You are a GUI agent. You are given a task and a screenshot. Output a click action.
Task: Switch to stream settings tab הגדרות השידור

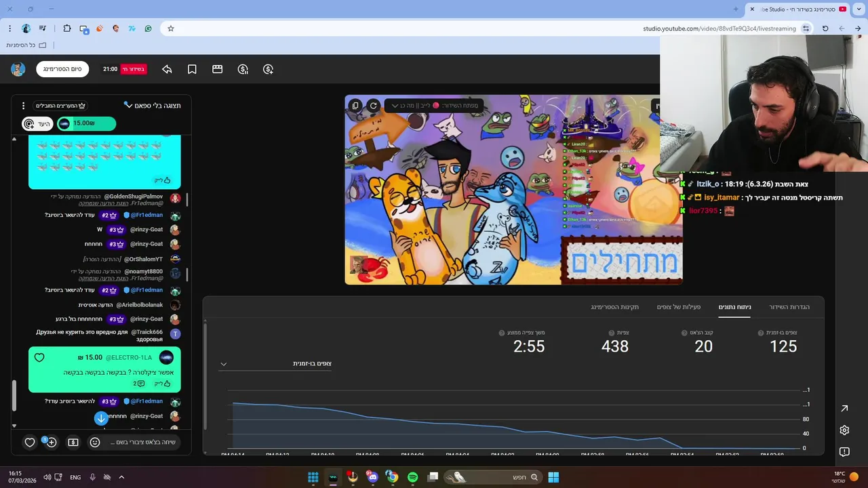click(x=789, y=307)
